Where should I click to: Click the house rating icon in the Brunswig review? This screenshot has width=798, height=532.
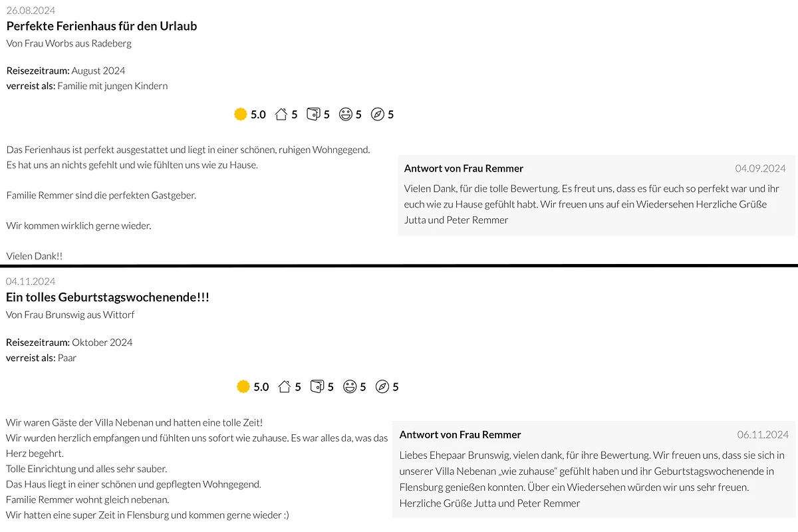(285, 386)
